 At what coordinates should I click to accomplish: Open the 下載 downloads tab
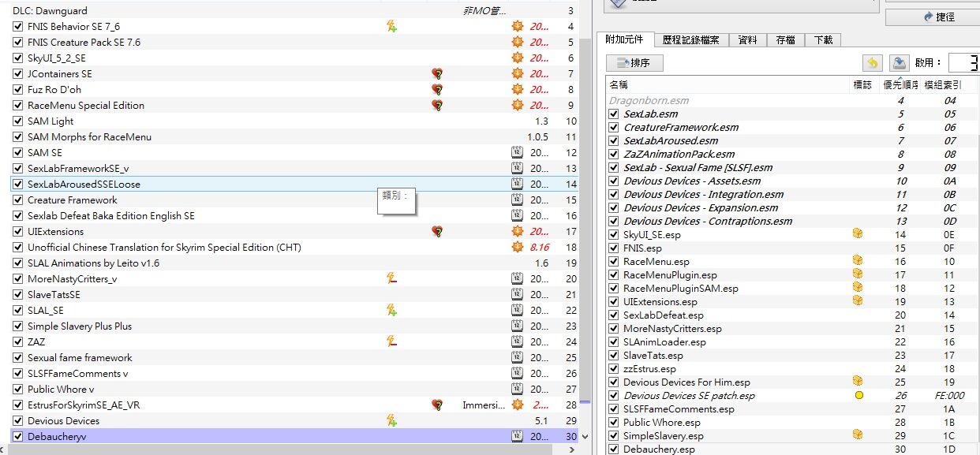823,39
